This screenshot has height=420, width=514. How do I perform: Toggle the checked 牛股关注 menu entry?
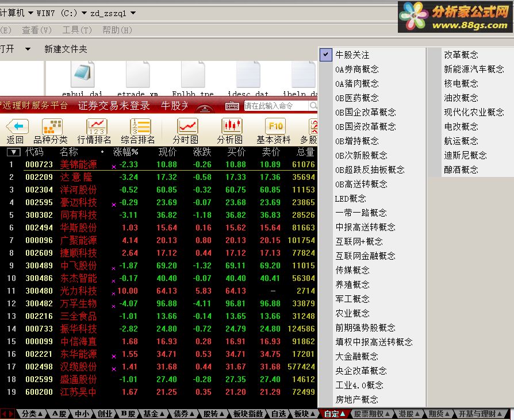373,55
